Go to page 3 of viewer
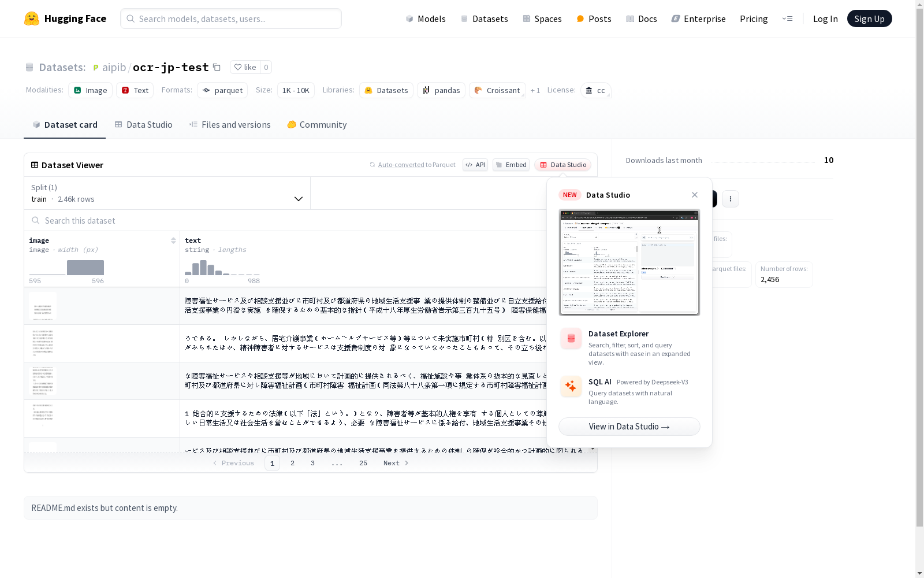Screen dimensions: 924x578 click(313, 463)
